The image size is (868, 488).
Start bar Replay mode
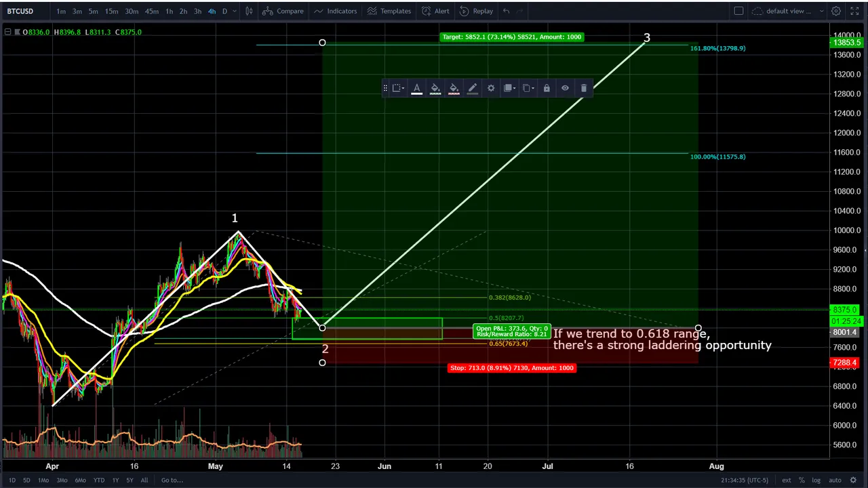pos(476,11)
